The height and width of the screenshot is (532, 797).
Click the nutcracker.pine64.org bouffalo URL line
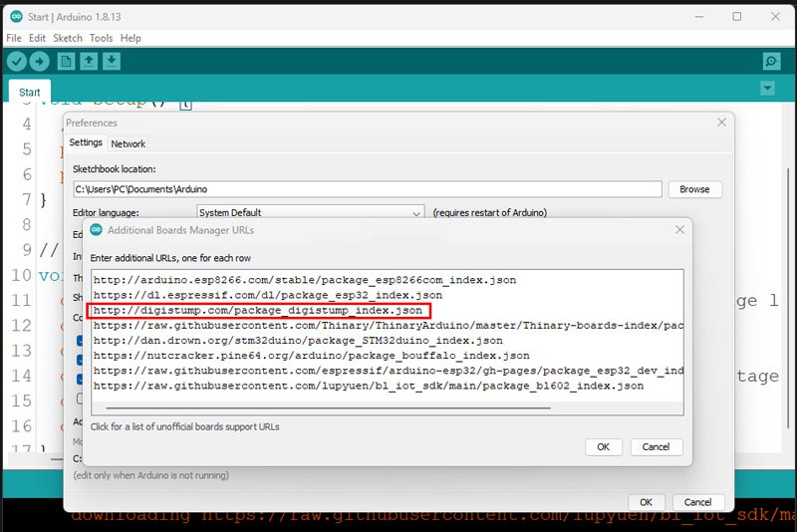[x=312, y=356]
